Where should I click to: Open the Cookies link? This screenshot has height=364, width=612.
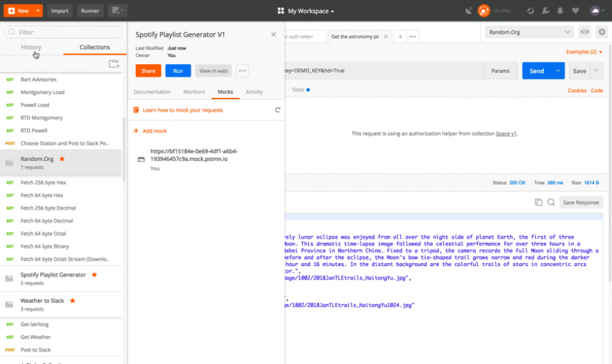tap(577, 90)
